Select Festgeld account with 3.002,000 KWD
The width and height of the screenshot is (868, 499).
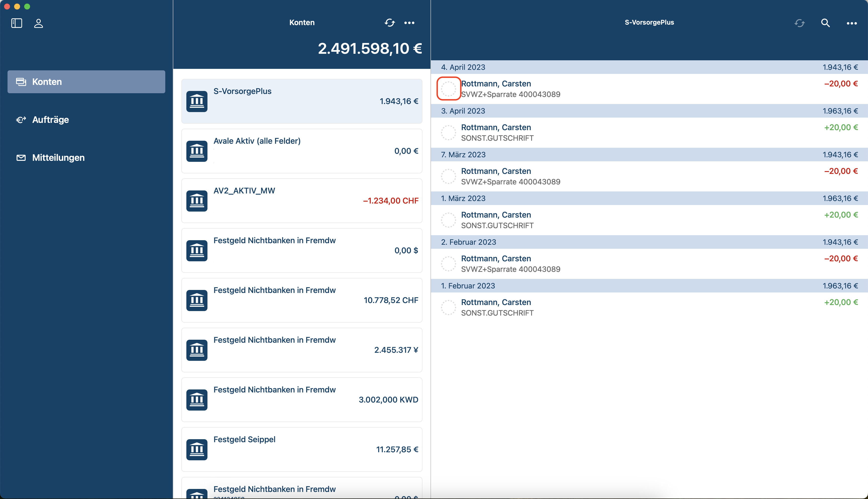(302, 400)
